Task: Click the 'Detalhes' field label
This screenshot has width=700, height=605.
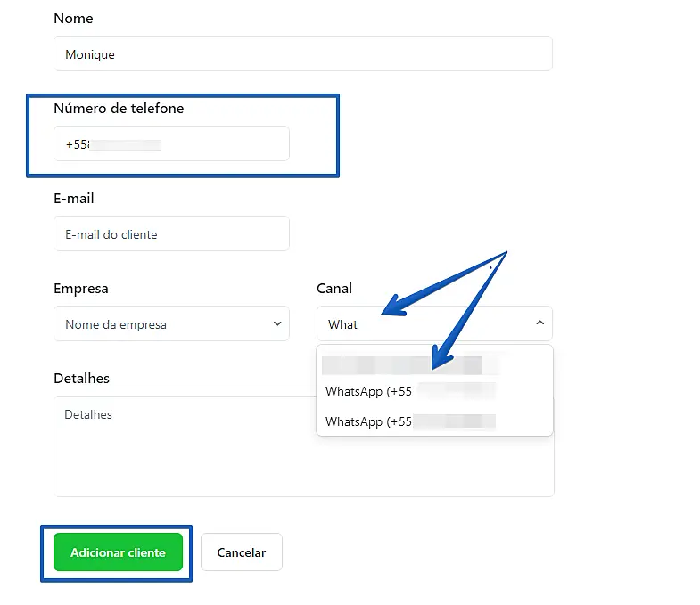Action: tap(81, 379)
